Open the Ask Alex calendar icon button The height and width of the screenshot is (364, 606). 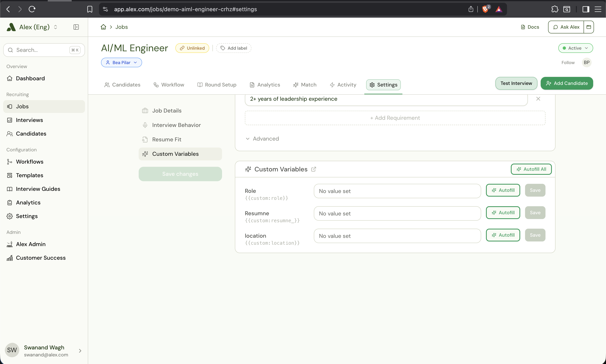coord(589,27)
